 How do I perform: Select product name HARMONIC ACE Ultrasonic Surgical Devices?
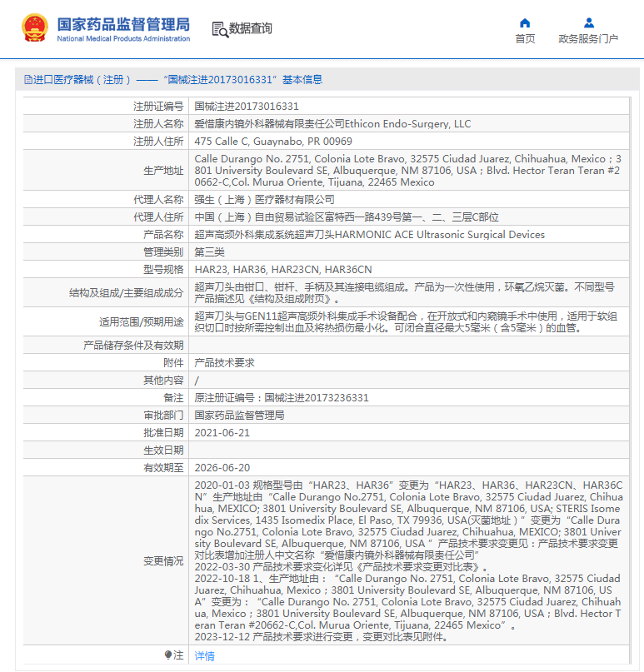(370, 235)
